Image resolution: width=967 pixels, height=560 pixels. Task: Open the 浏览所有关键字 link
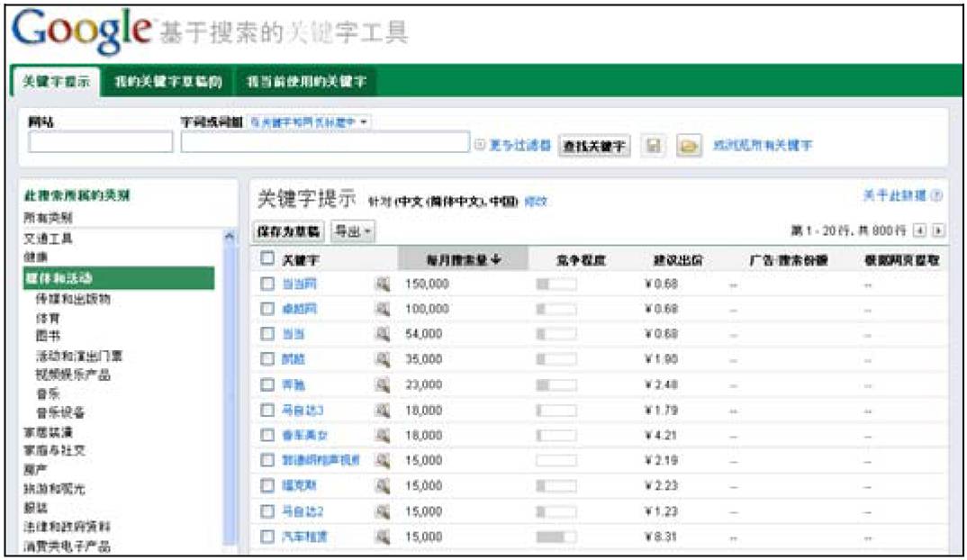click(763, 146)
